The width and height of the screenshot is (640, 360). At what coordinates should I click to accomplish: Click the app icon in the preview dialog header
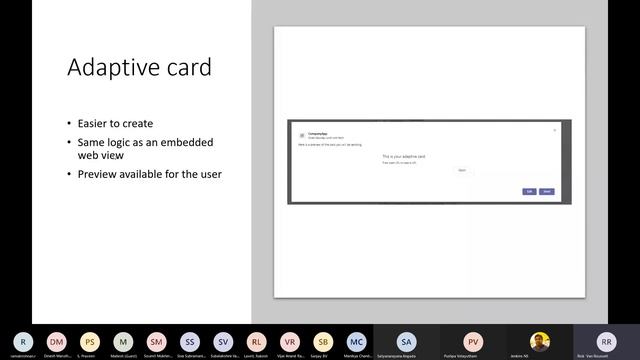pos(302,136)
